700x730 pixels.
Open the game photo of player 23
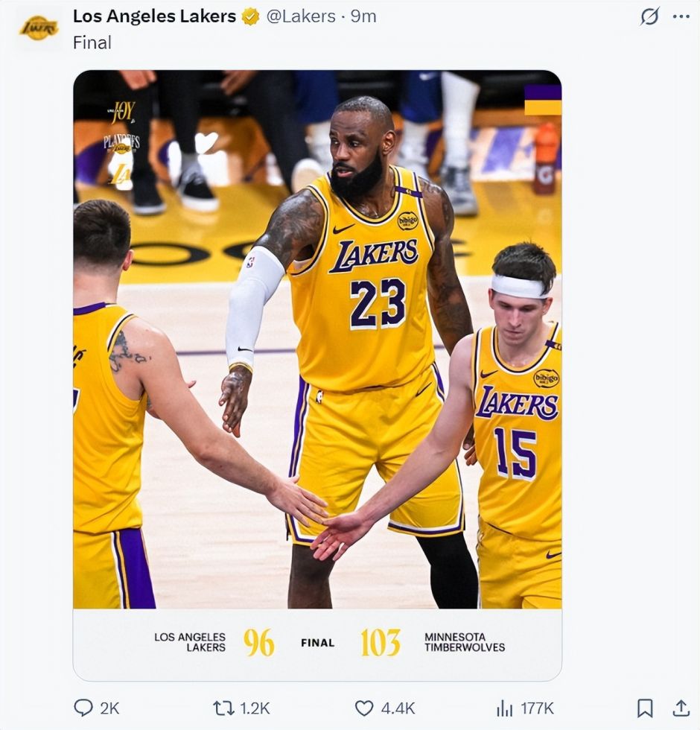[x=317, y=339]
